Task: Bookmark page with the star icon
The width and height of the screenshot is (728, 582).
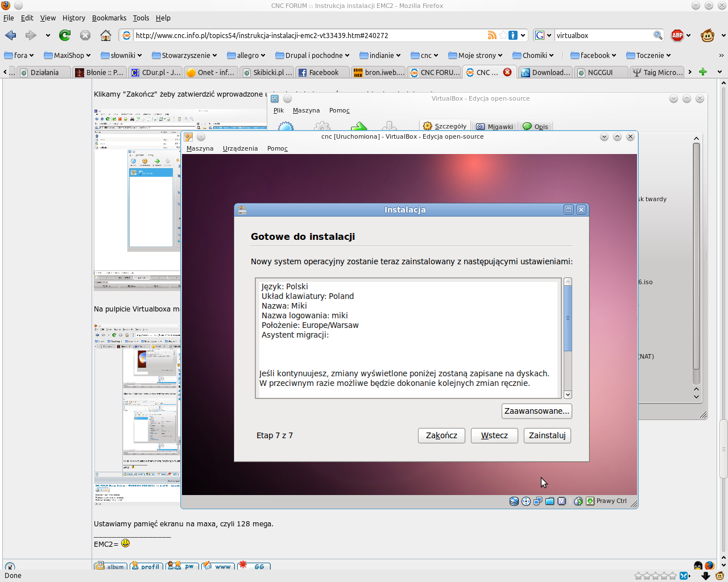Action: click(503, 35)
